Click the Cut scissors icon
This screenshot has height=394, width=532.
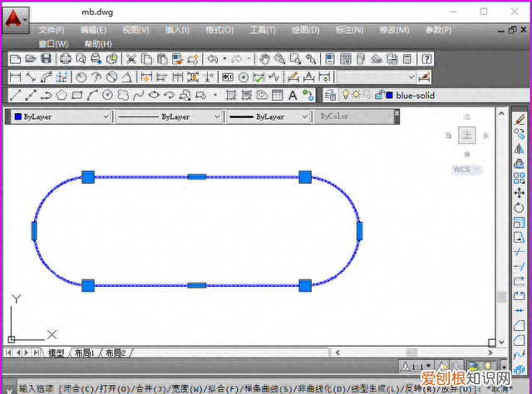coord(131,59)
